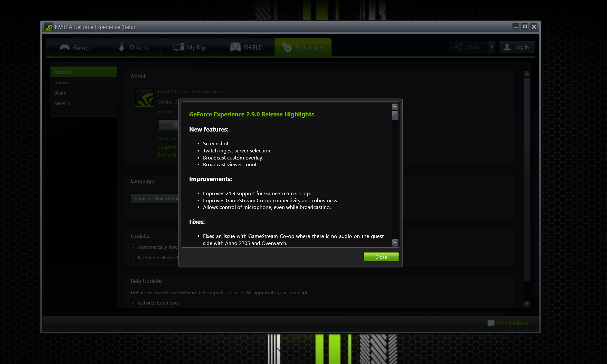Click the GeForce Experience 2.9.0 Release Highlights heading
This screenshot has height=364, width=607.
click(x=251, y=114)
